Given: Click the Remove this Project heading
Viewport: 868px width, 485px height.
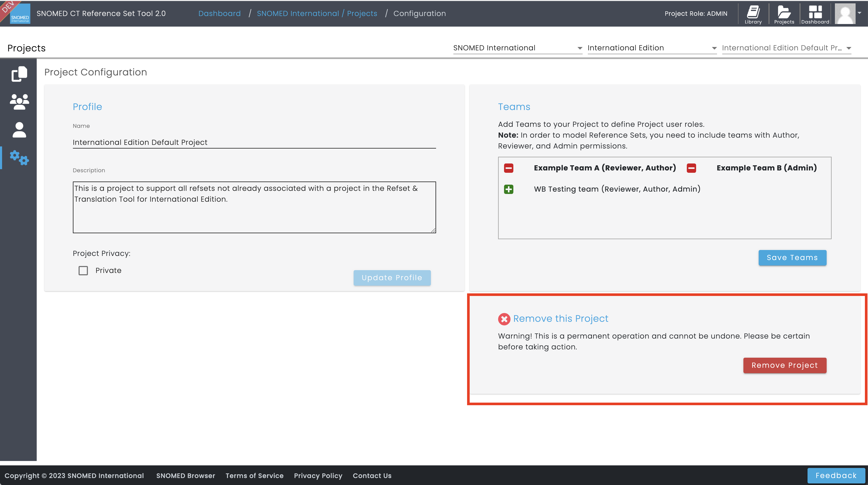Looking at the screenshot, I should pos(561,319).
